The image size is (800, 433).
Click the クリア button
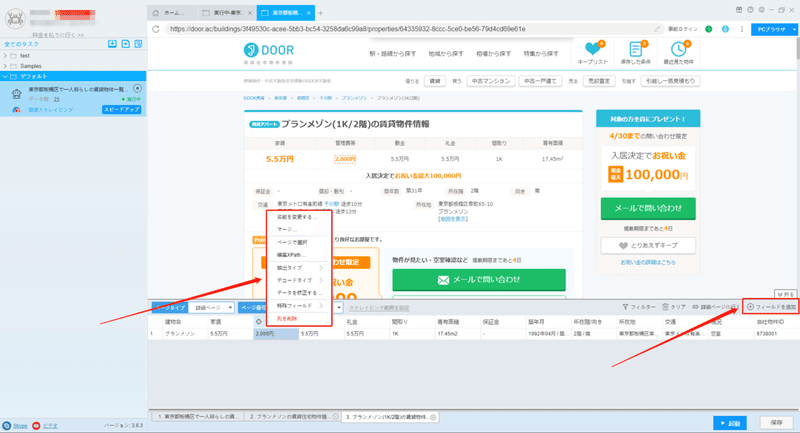click(x=673, y=307)
